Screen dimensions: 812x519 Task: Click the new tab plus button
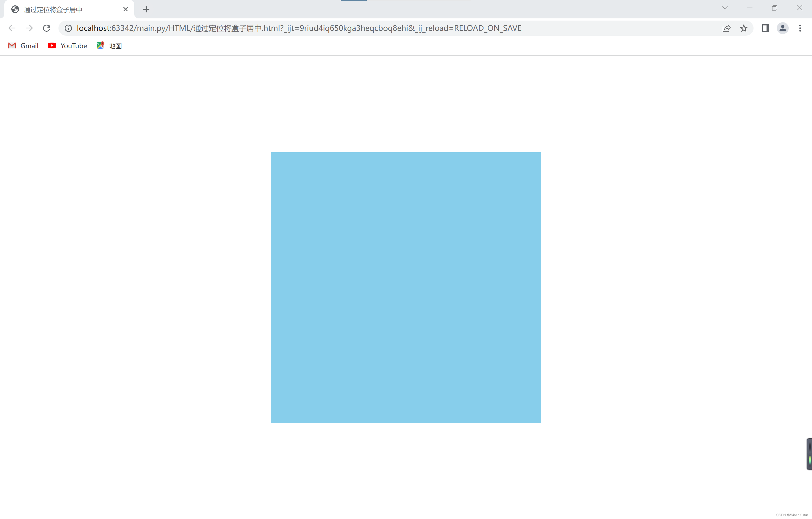(146, 9)
